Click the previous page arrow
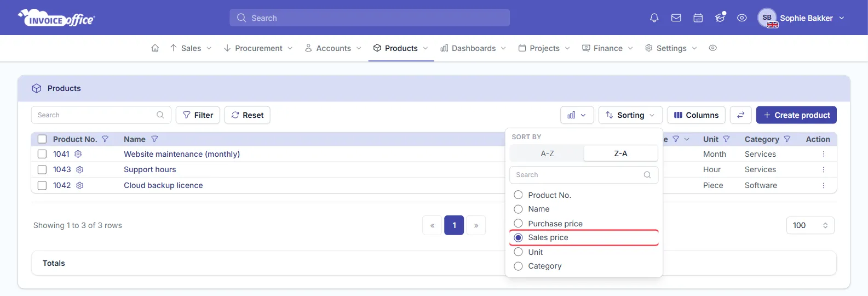The height and width of the screenshot is (296, 868). pos(432,225)
